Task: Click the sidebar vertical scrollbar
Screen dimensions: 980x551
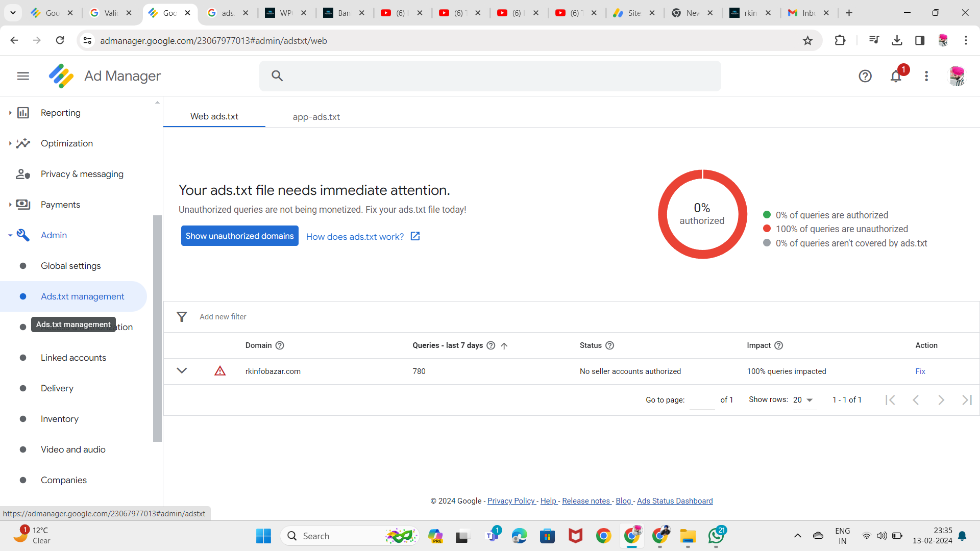Action: click(157, 329)
